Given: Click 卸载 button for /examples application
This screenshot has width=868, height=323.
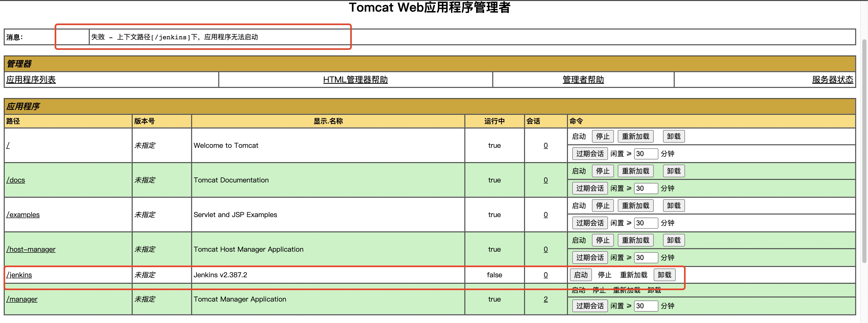Looking at the screenshot, I should (674, 205).
